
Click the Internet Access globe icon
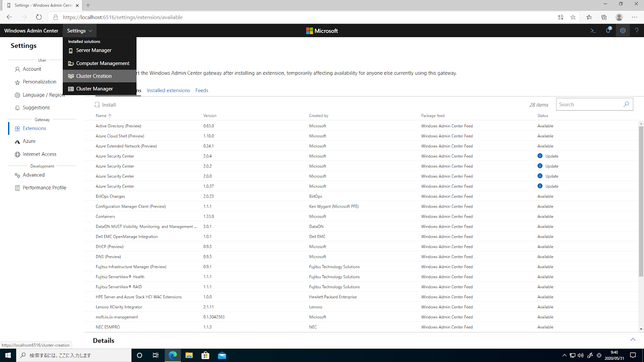pyautogui.click(x=17, y=154)
